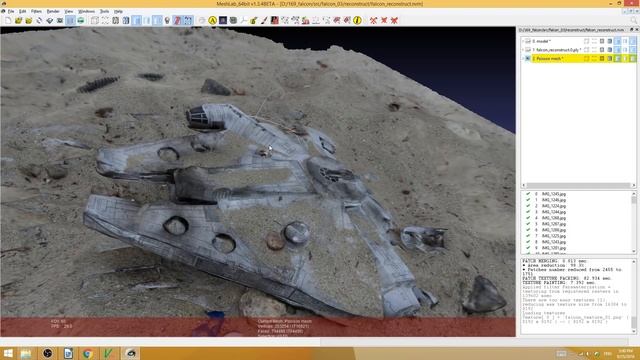Click the Open Project folder icon
This screenshot has width=640, height=360.
(18, 20)
